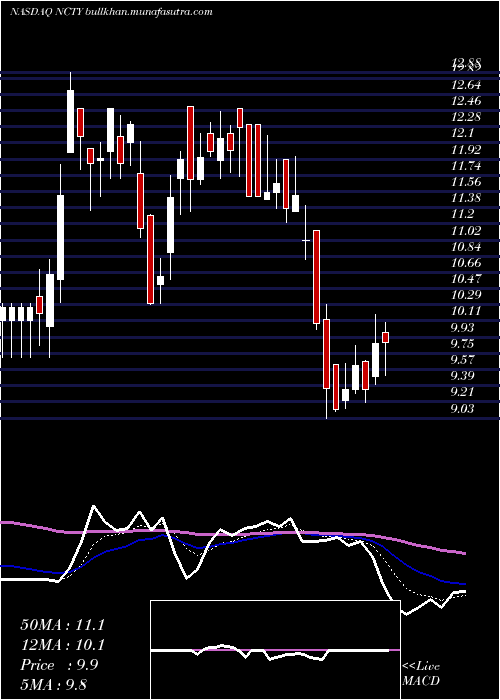Click the 10.66 price axis label
The width and height of the screenshot is (500, 700).
(x=466, y=262)
